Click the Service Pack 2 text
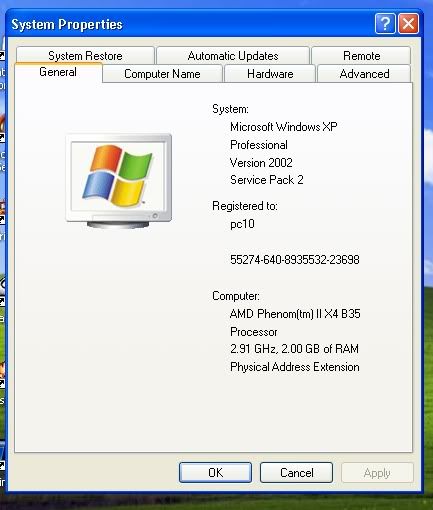The image size is (433, 510). click(267, 180)
